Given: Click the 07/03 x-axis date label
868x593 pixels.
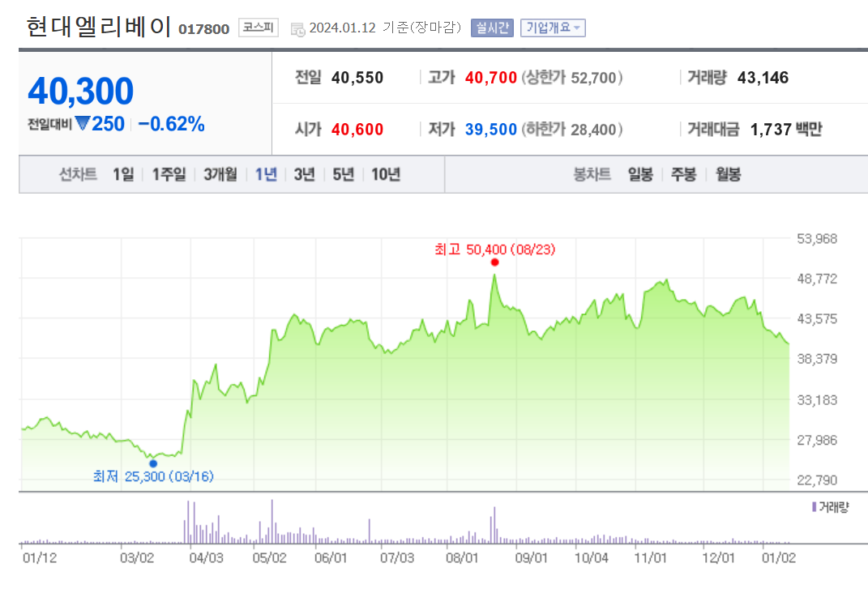Looking at the screenshot, I should tap(397, 557).
